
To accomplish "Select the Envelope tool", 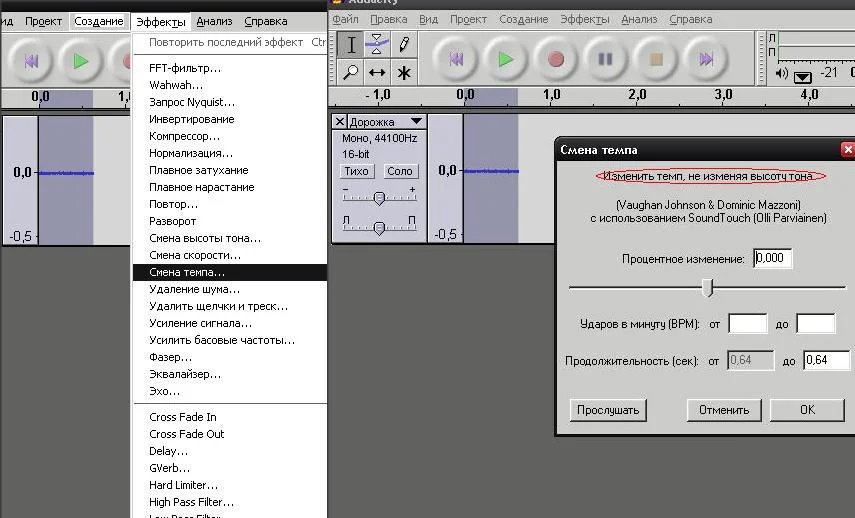I will (x=377, y=44).
